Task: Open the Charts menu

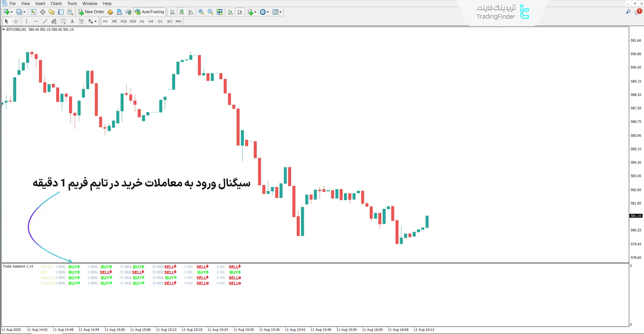Action: (56, 3)
